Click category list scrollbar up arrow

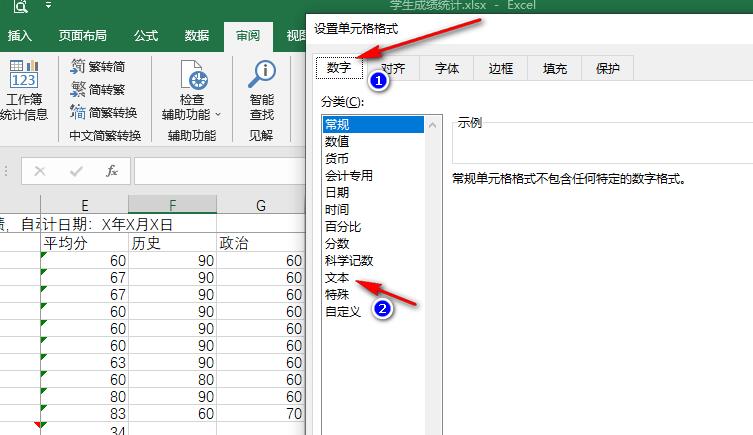433,125
